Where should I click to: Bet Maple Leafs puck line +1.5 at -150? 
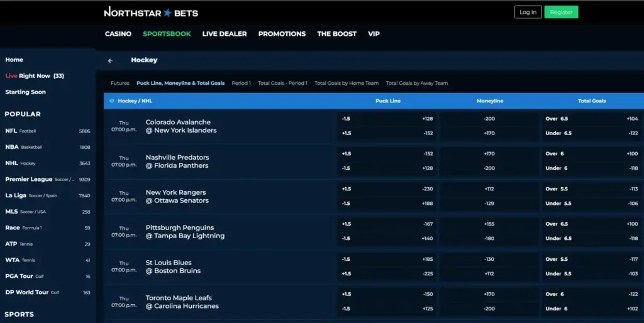coord(387,294)
